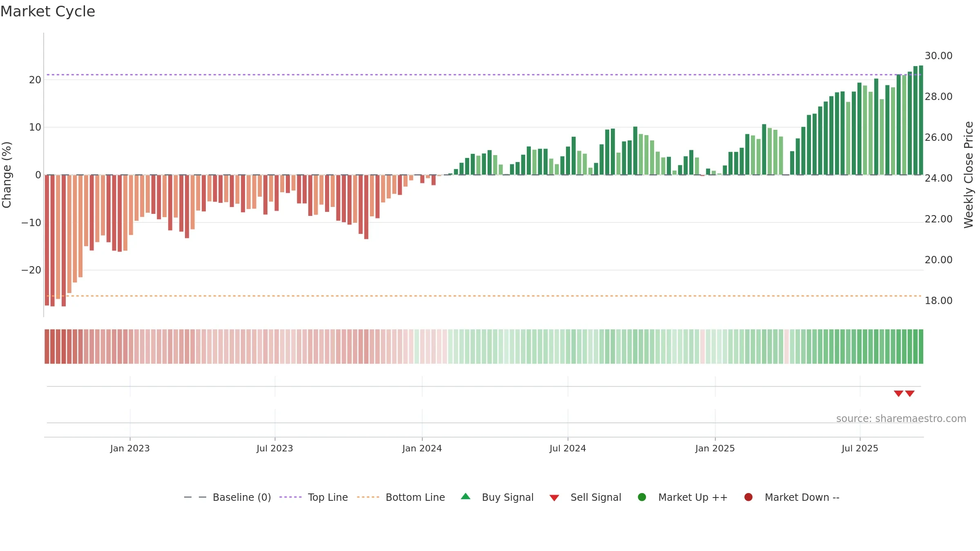
Task: Click the Change (%) axis title
Action: (7, 175)
